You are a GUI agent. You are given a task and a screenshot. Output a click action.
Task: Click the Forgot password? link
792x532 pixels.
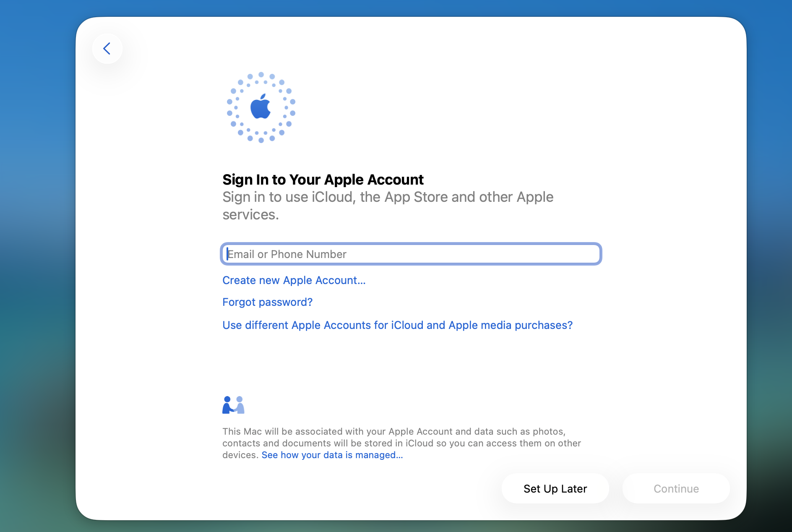pos(268,302)
